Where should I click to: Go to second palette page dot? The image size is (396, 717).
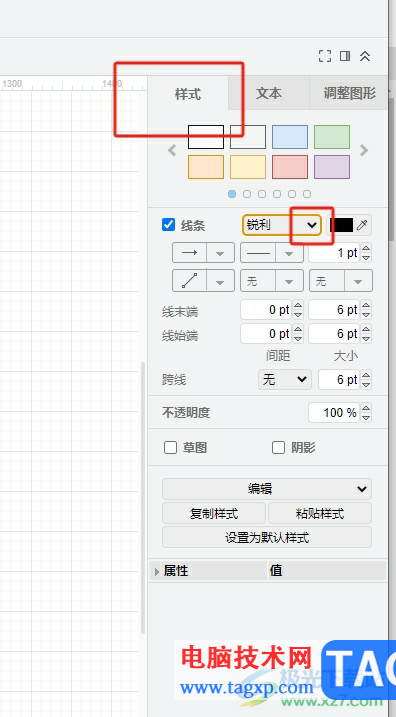(247, 194)
